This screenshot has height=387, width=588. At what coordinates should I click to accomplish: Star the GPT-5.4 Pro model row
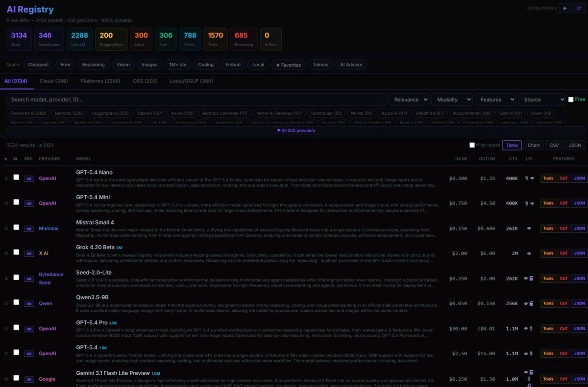click(x=6, y=329)
